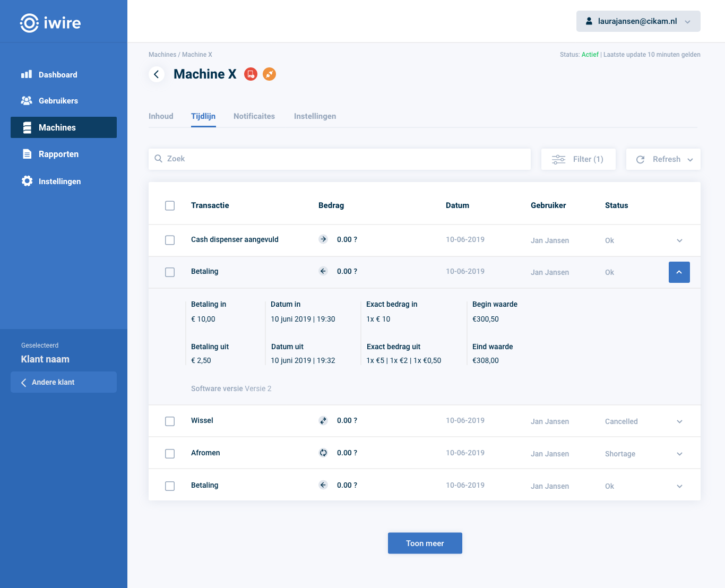Click the arrow icon in the Cash dispenser aangevuld row
Viewport: 725px width, 588px height.
coord(323,239)
